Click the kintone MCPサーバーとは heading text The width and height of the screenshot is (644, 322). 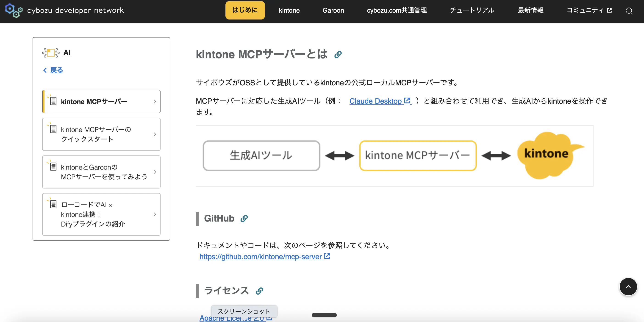[261, 54]
